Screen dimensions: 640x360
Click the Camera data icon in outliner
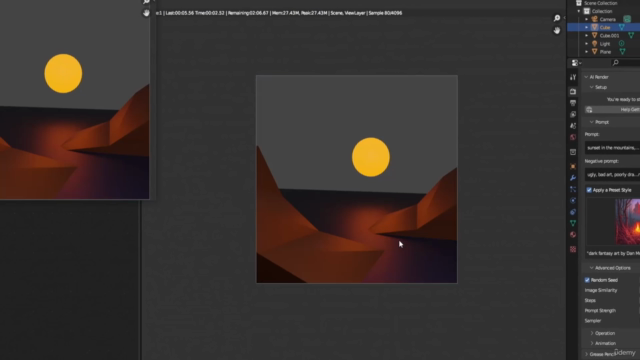[x=627, y=19]
